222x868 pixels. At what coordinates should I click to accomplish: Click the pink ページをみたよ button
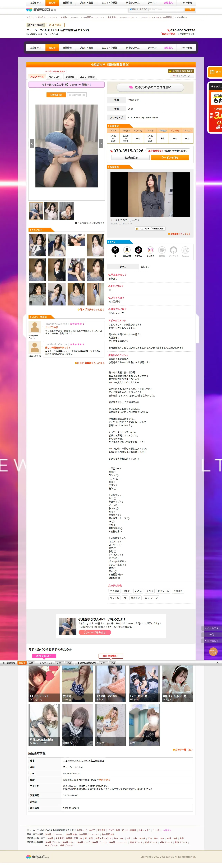point(95,632)
